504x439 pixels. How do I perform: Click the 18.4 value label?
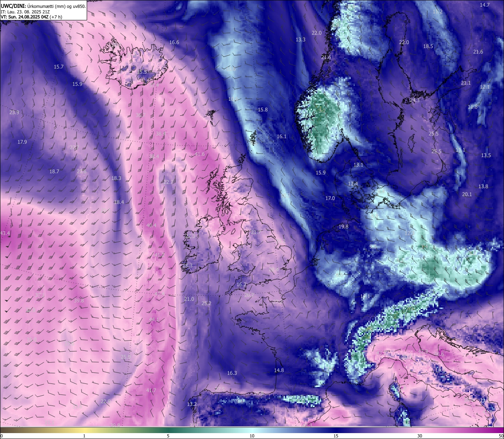tap(119, 202)
